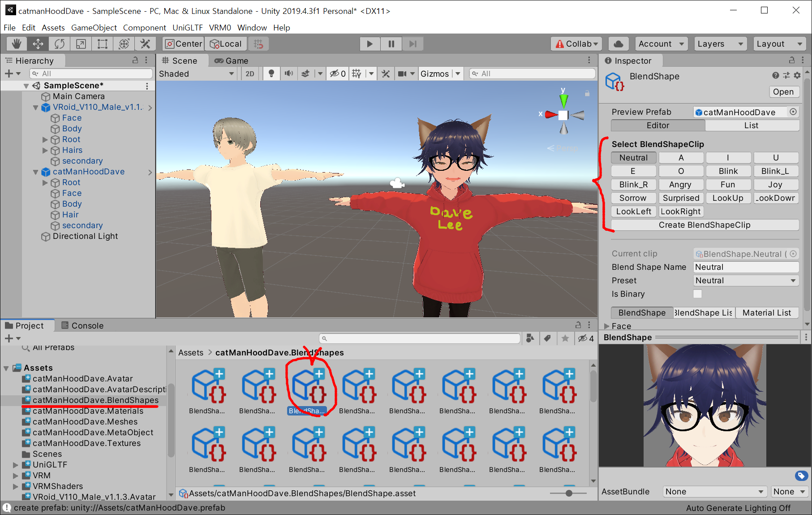Adjust the project icon size slider
The image size is (812, 515).
click(568, 493)
